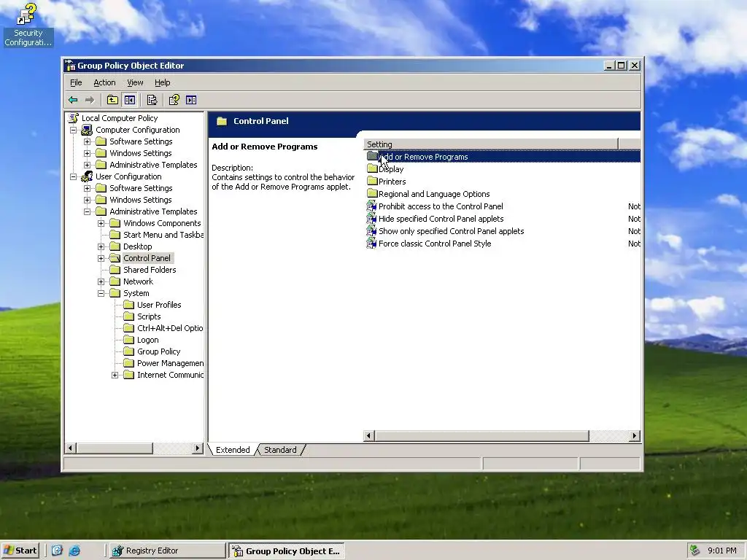This screenshot has height=560, width=747.
Task: Open the Start menu
Action: (20, 551)
